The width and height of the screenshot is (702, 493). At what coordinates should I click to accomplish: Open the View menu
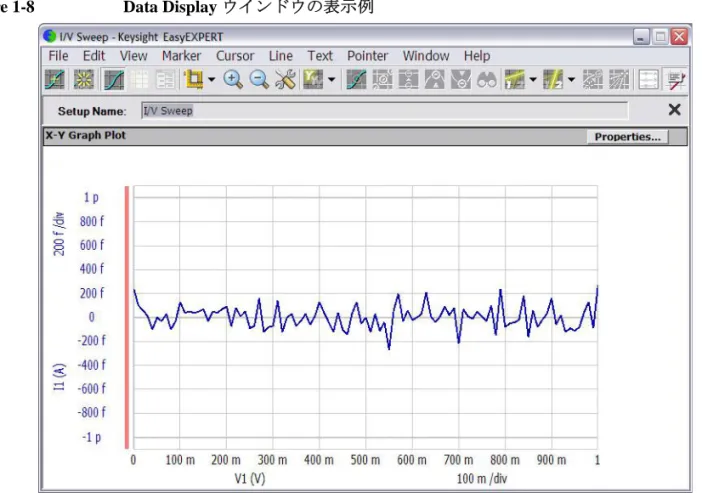(x=133, y=56)
